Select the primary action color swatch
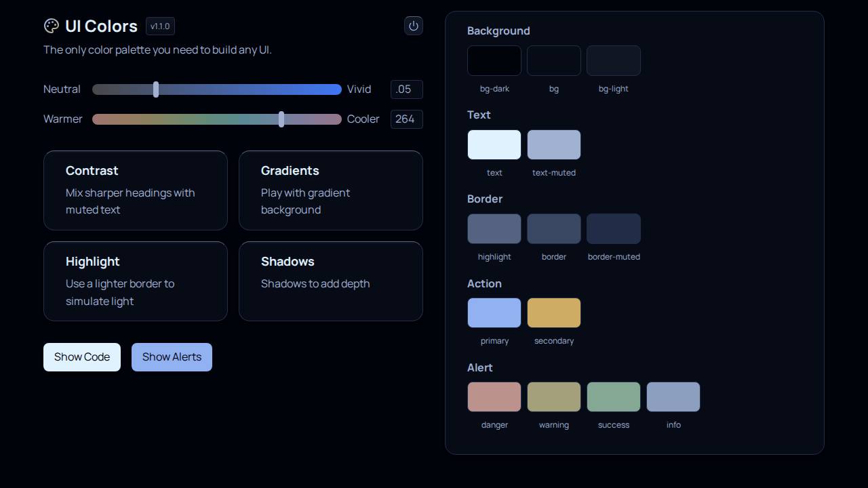Image resolution: width=868 pixels, height=488 pixels. (x=494, y=312)
